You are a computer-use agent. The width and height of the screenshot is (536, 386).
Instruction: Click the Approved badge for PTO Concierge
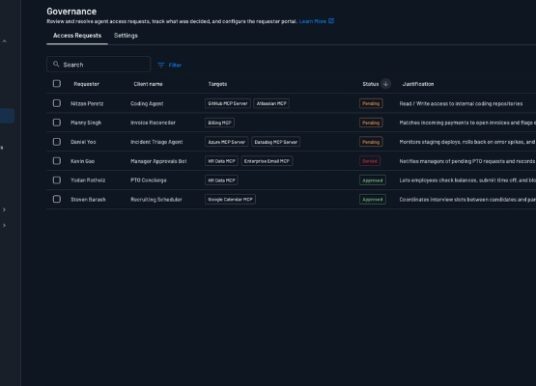click(x=373, y=180)
